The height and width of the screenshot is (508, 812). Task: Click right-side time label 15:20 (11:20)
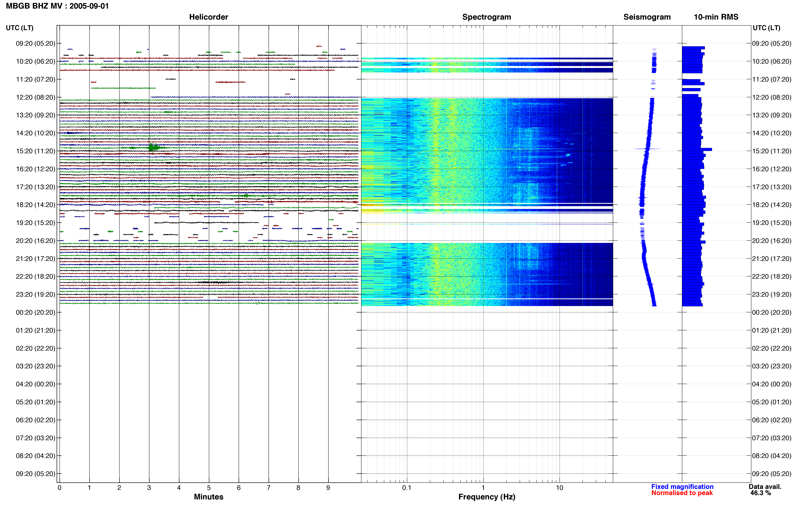pyautogui.click(x=772, y=151)
